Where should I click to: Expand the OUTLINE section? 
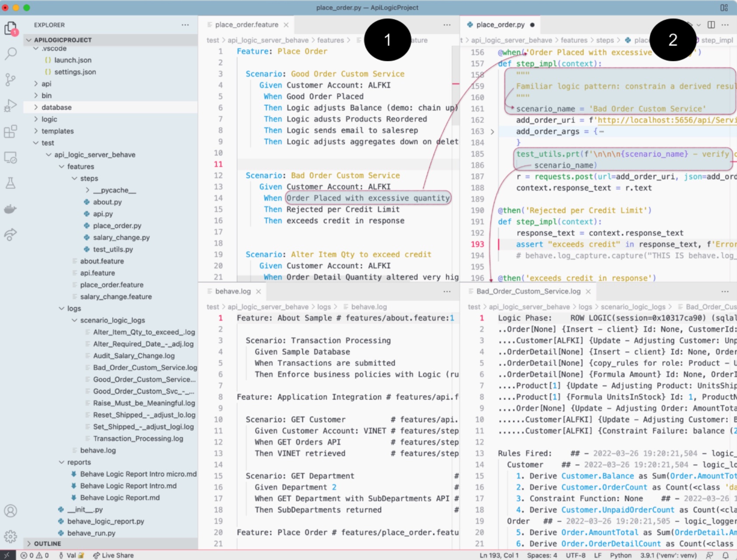[47, 543]
